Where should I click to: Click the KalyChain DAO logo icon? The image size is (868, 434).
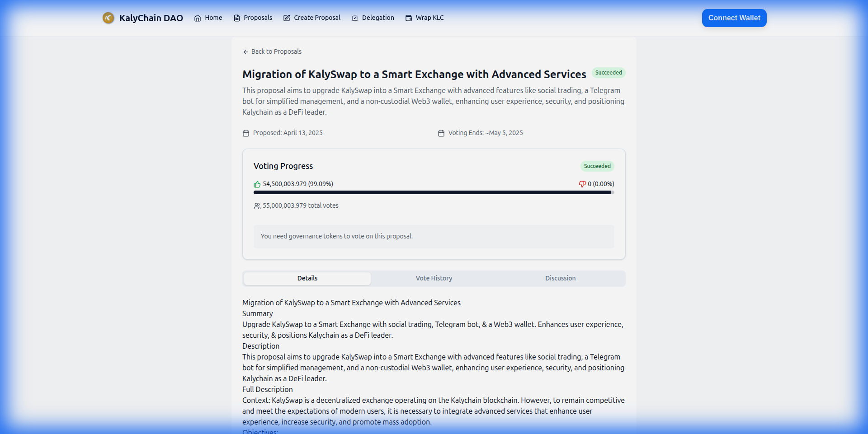pyautogui.click(x=108, y=18)
